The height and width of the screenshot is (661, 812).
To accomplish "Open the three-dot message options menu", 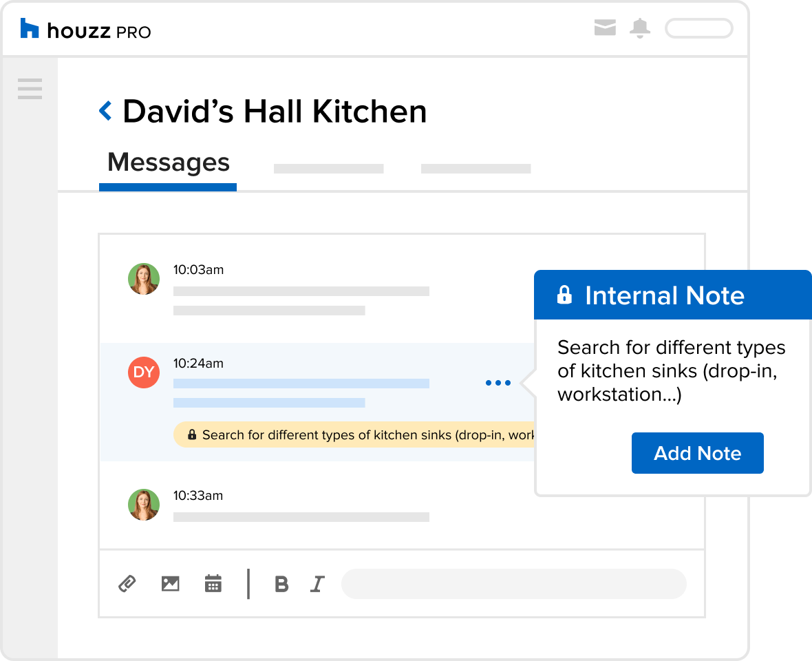I will pos(498,383).
